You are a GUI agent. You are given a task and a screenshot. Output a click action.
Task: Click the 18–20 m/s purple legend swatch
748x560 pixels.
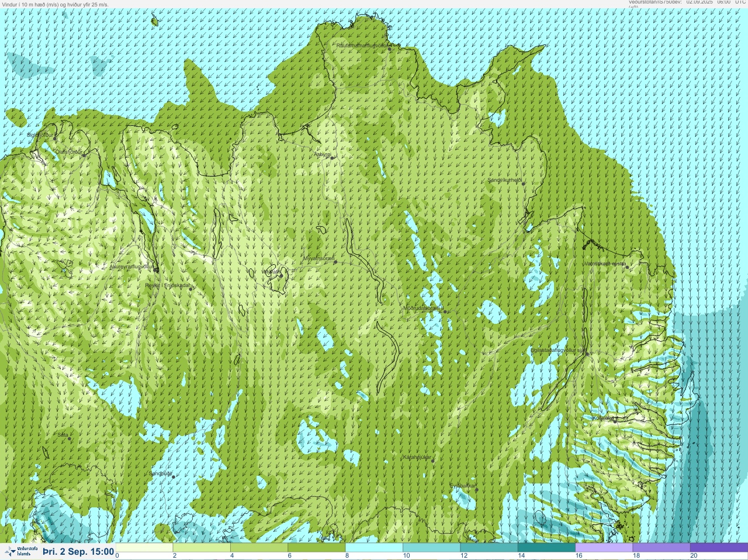(x=661, y=548)
